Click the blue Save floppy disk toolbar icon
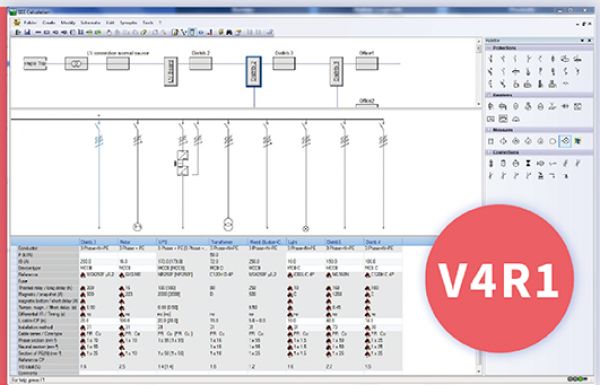The image size is (600, 385). 27,33
